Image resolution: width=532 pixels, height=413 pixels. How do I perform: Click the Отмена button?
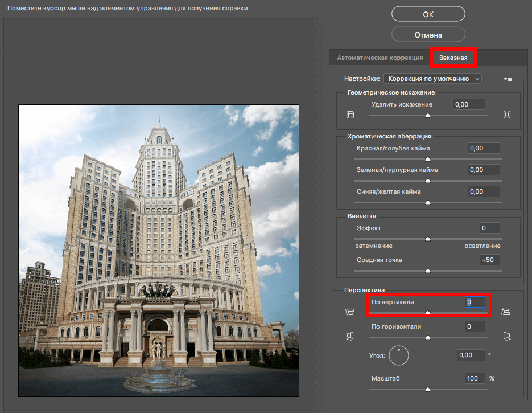pos(428,34)
